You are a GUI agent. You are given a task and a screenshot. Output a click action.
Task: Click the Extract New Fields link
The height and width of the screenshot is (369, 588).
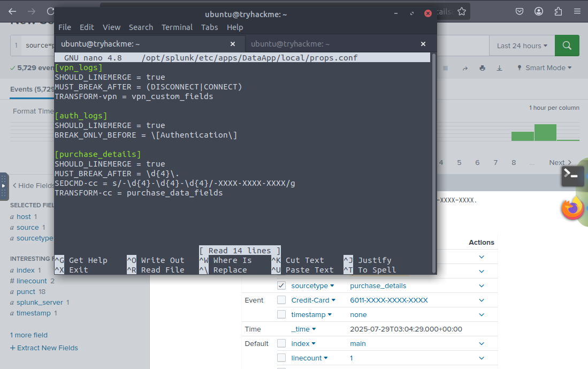(44, 348)
